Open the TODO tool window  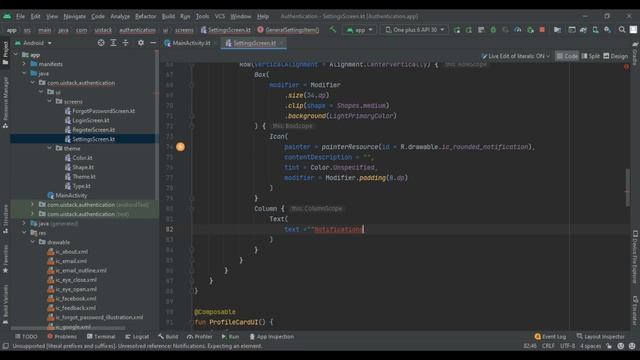click(26, 337)
